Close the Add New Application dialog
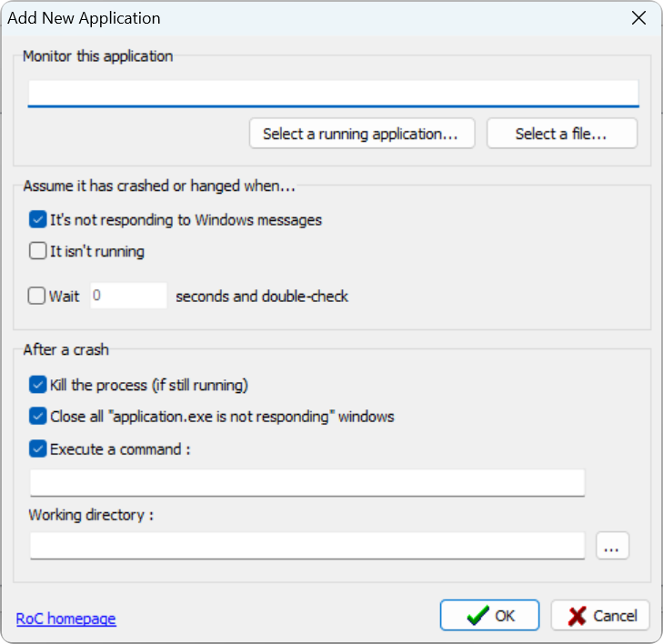This screenshot has width=663, height=644. [x=639, y=18]
